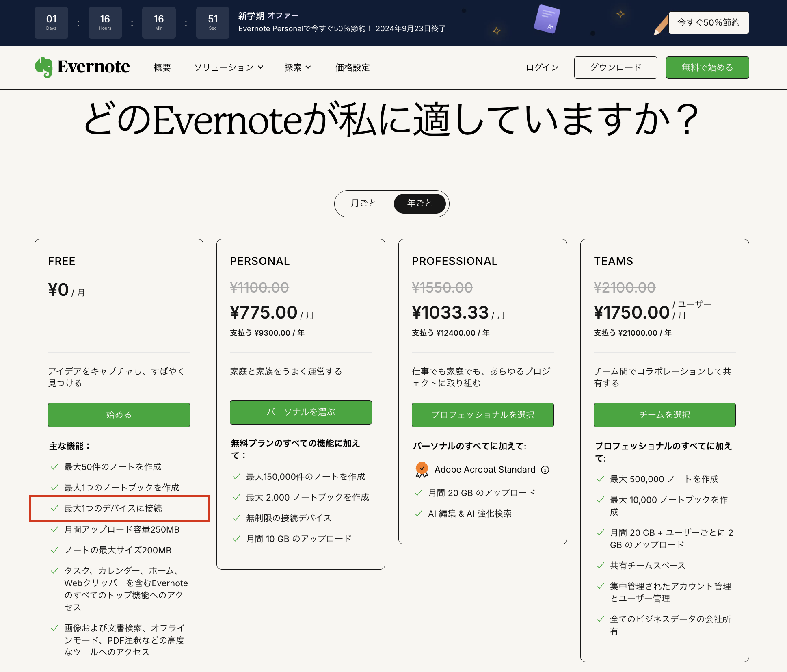Viewport: 787px width, 672px height.
Task: Go to 価格設定 in the navigation
Action: pyautogui.click(x=352, y=67)
